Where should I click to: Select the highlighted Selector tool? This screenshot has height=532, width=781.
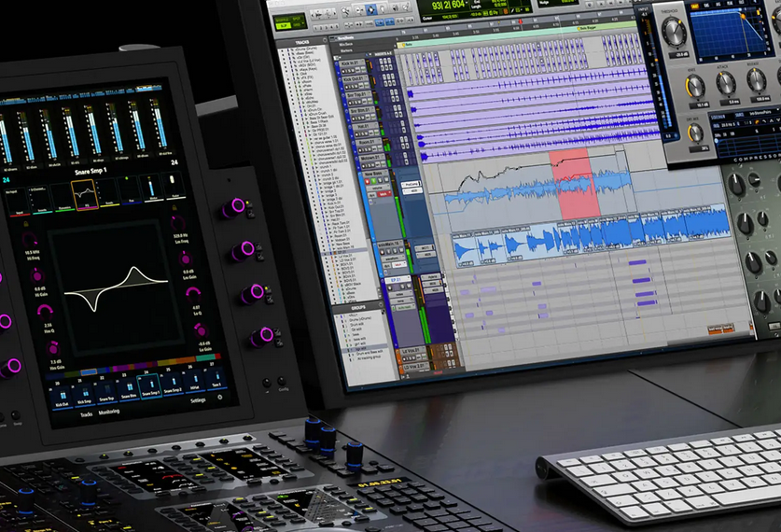click(371, 9)
